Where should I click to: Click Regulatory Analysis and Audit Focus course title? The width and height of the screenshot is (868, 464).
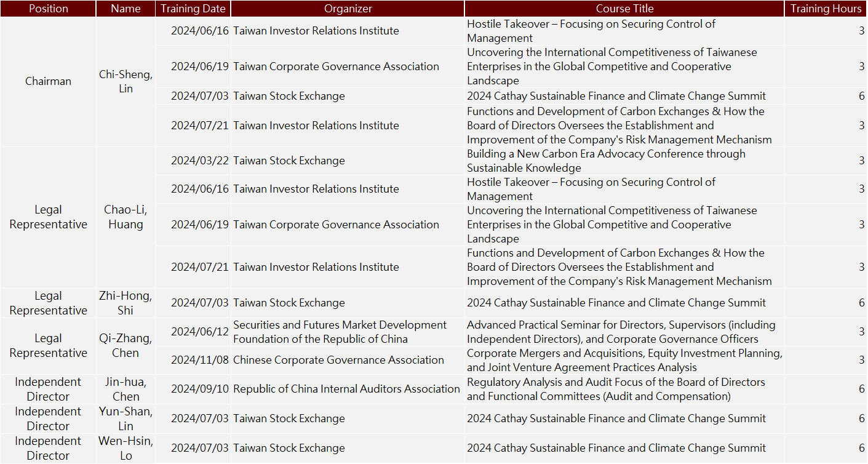[616, 389]
